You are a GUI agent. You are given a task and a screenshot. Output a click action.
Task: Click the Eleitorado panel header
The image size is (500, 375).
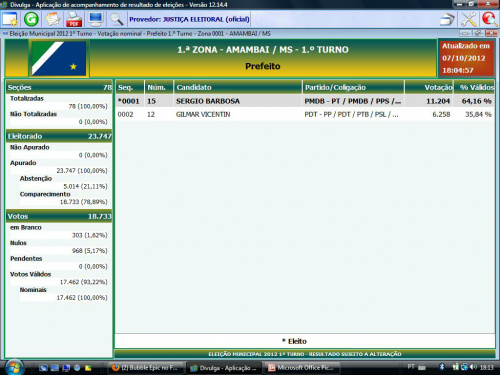point(59,136)
